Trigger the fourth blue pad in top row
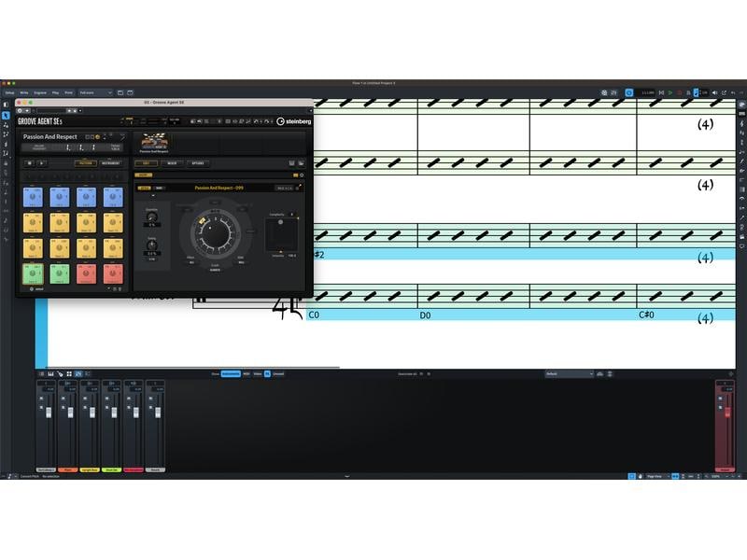 coord(113,197)
